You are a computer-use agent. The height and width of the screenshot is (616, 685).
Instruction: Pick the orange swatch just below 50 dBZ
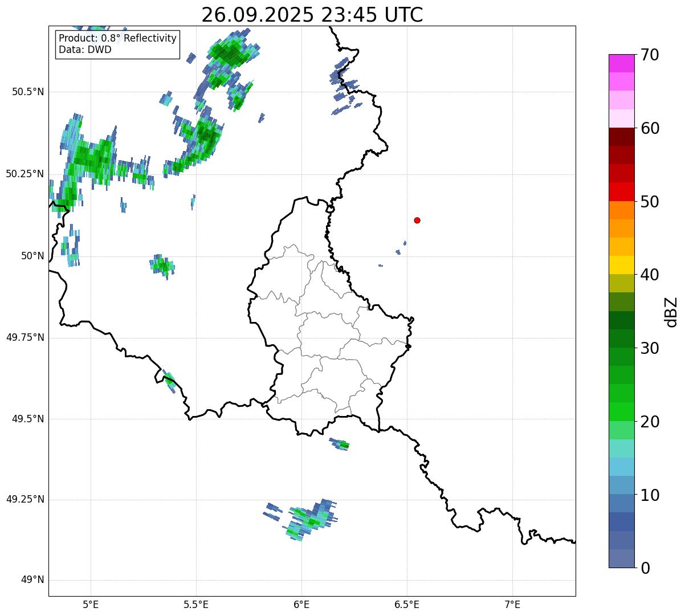tap(621, 210)
